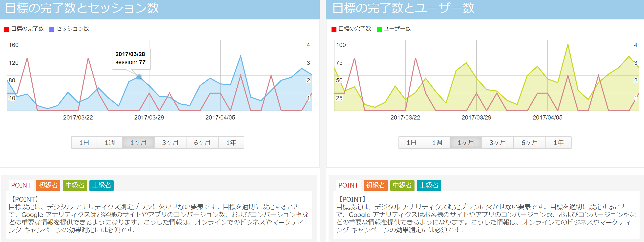Open the right panel's 初級者 tab
644x242 pixels.
point(375,185)
